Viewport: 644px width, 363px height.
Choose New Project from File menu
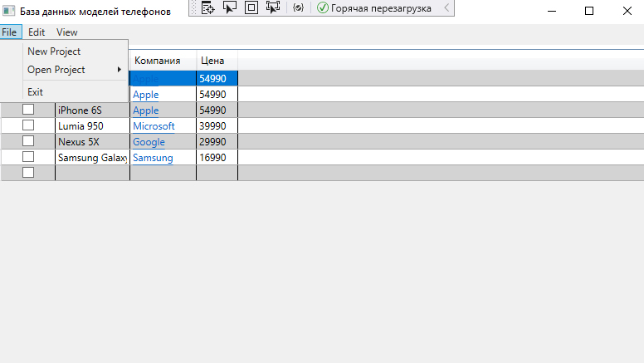tap(54, 52)
